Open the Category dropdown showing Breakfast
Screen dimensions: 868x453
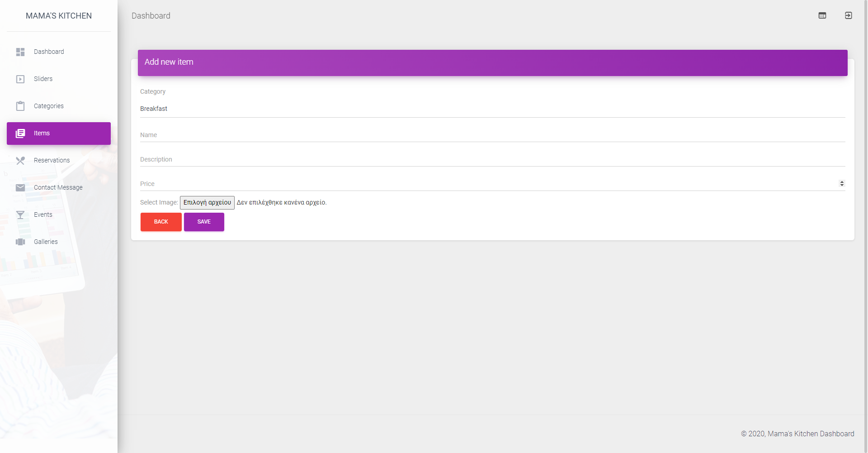[493, 109]
